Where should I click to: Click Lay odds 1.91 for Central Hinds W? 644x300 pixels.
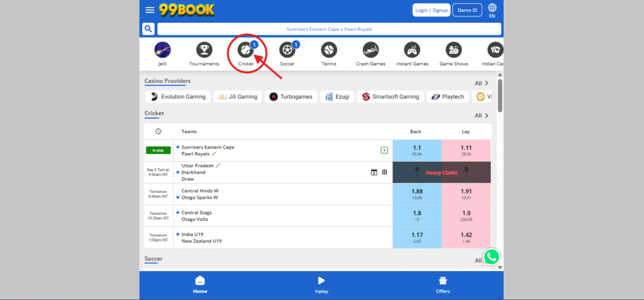pyautogui.click(x=466, y=194)
